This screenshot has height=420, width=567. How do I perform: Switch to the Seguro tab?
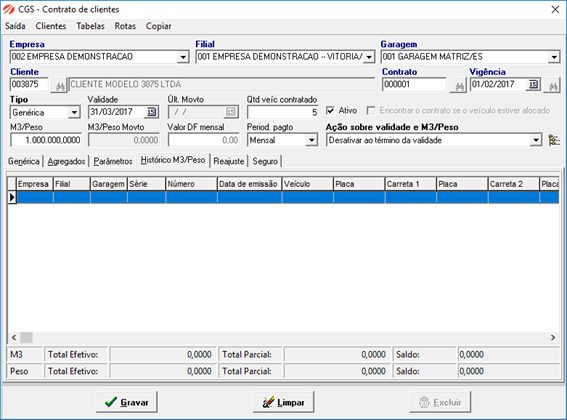point(265,161)
